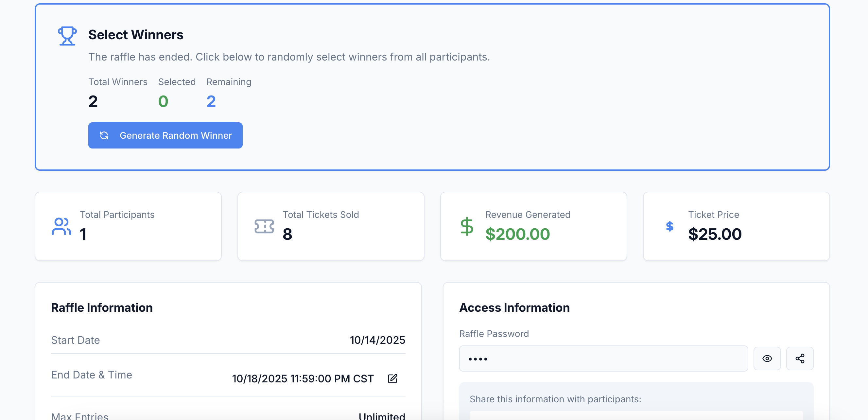Click into the Raffle Password field
Viewport: 868px width, 420px height.
[x=603, y=358]
